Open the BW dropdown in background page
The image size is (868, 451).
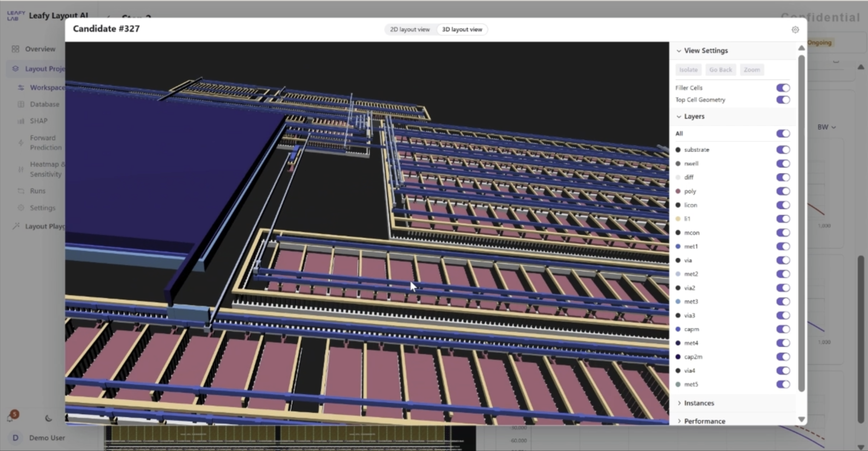pyautogui.click(x=826, y=127)
